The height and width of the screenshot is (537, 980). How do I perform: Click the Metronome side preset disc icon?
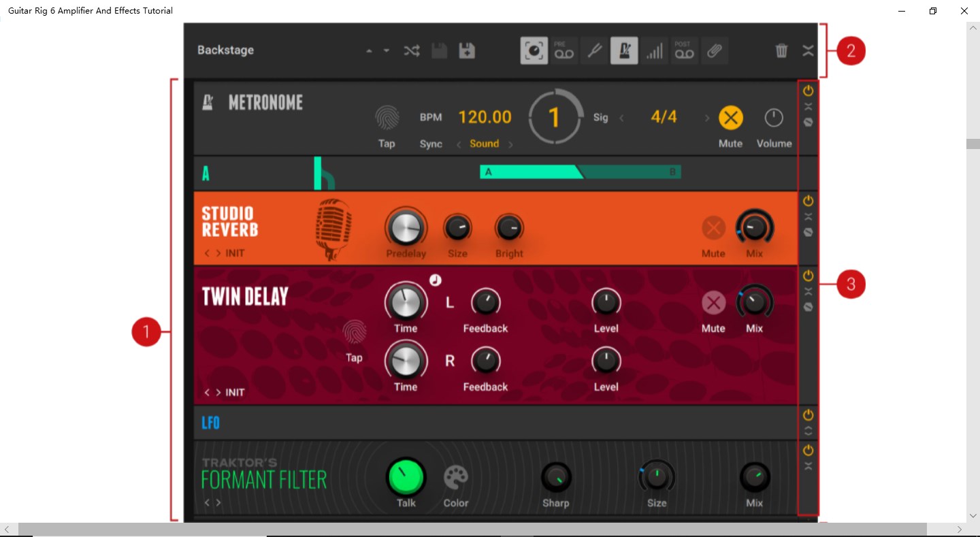pyautogui.click(x=808, y=123)
